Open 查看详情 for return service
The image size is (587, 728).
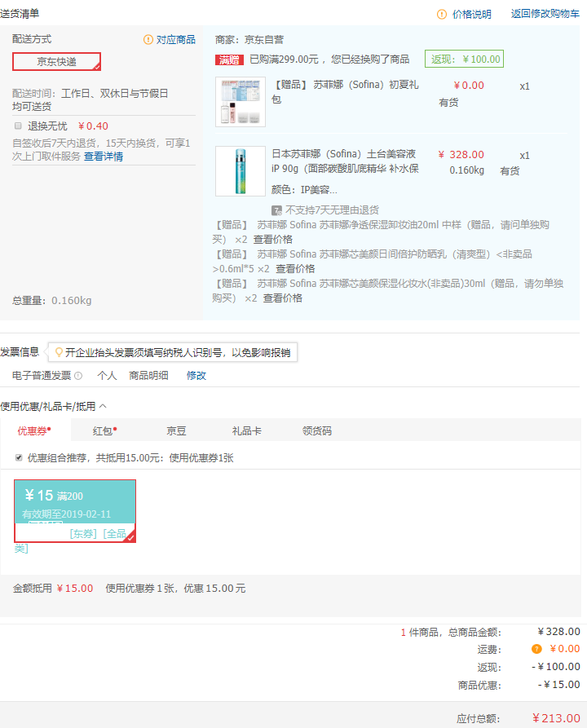click(104, 157)
